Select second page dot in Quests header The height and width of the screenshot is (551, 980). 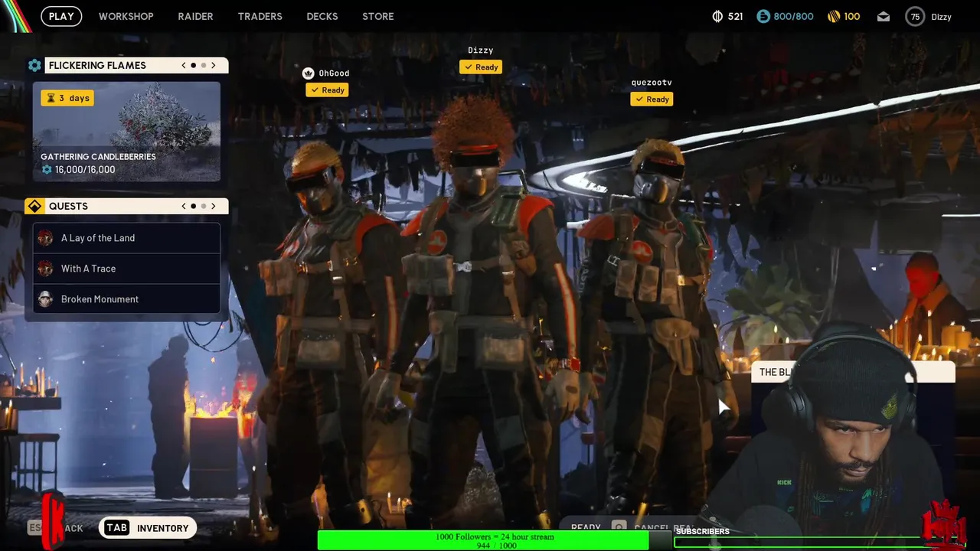204,206
